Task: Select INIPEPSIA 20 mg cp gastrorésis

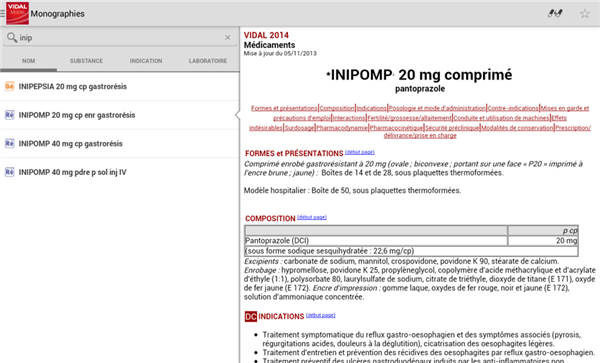Action: pyautogui.click(x=120, y=86)
